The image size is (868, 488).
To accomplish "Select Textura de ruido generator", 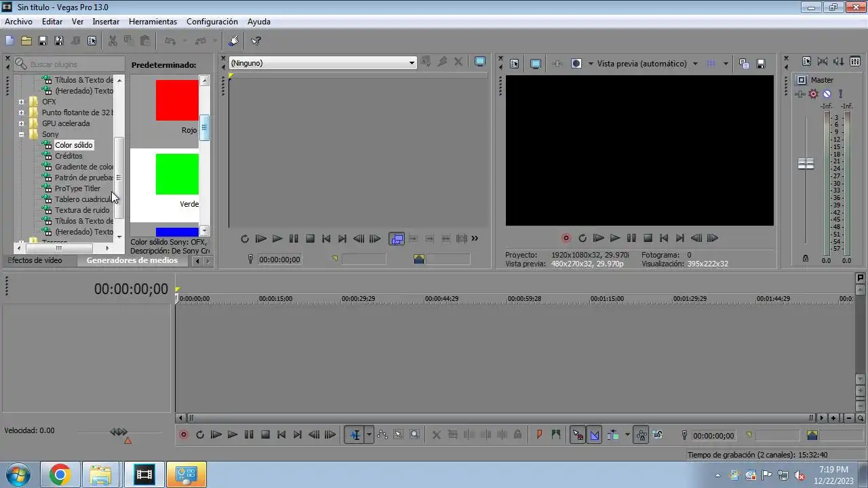I will pyautogui.click(x=82, y=210).
